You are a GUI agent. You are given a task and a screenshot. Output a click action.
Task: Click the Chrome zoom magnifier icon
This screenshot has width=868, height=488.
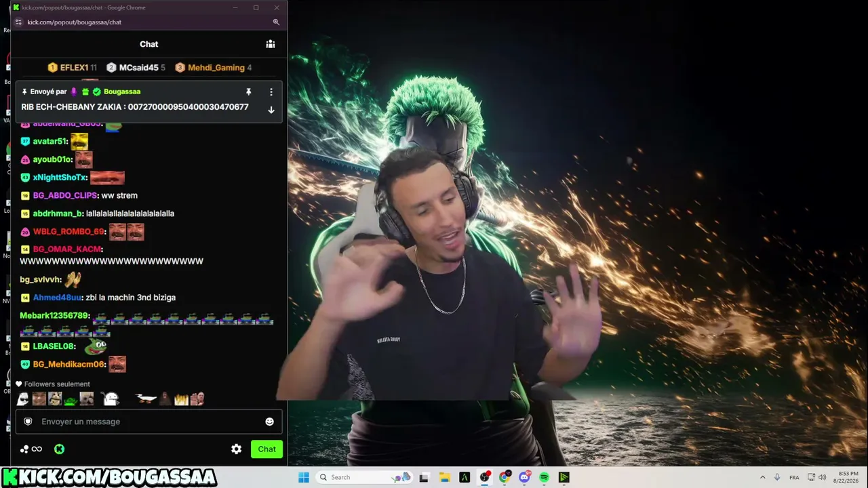(276, 22)
